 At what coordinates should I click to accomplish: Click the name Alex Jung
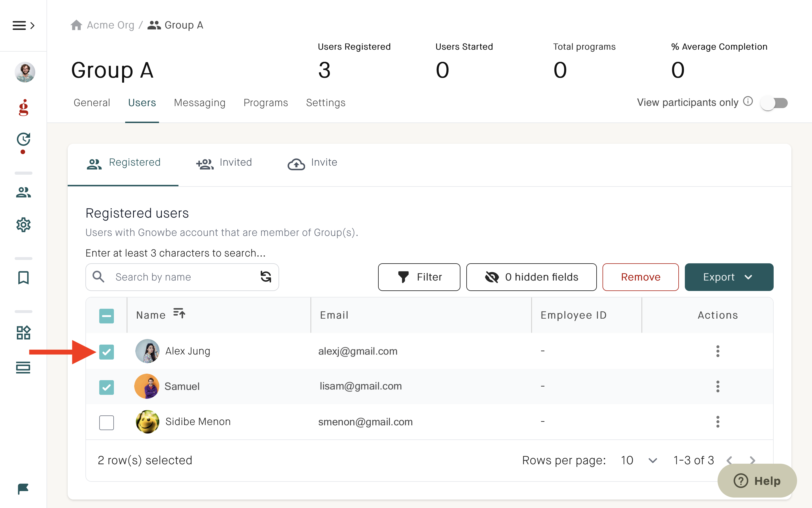click(187, 351)
